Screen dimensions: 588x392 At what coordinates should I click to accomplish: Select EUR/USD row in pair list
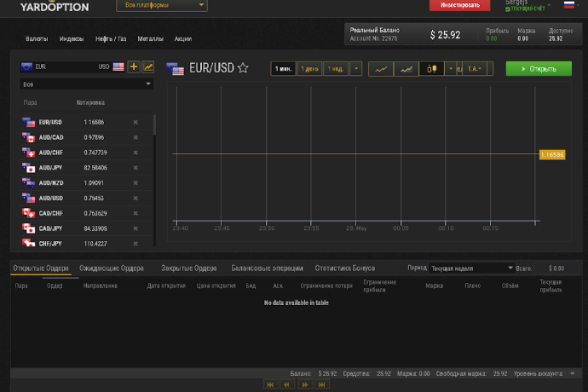(86, 123)
